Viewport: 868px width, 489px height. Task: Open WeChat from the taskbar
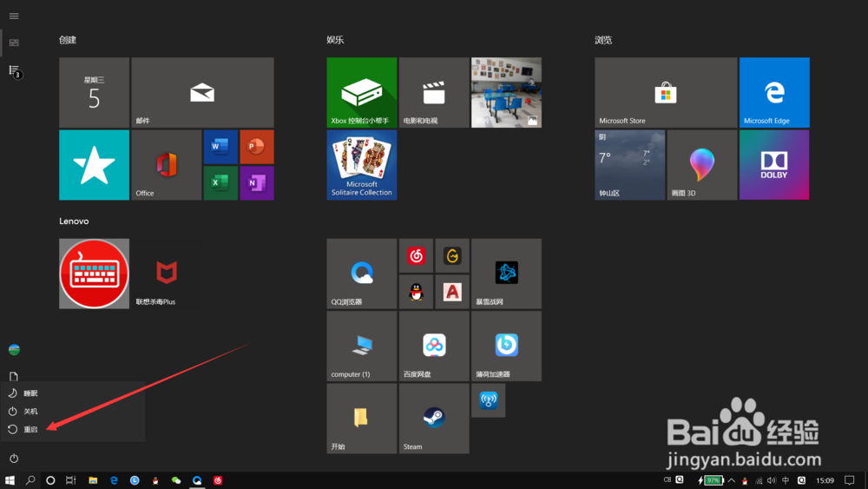pos(176,480)
